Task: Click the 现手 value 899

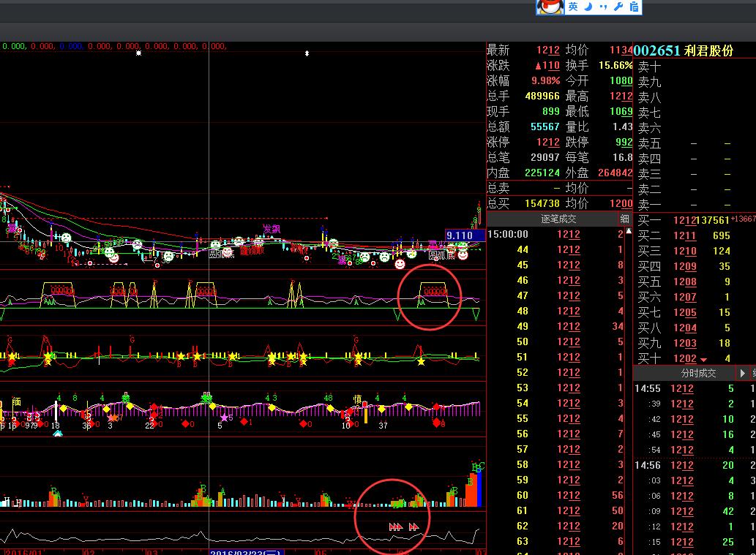Action: (550, 111)
